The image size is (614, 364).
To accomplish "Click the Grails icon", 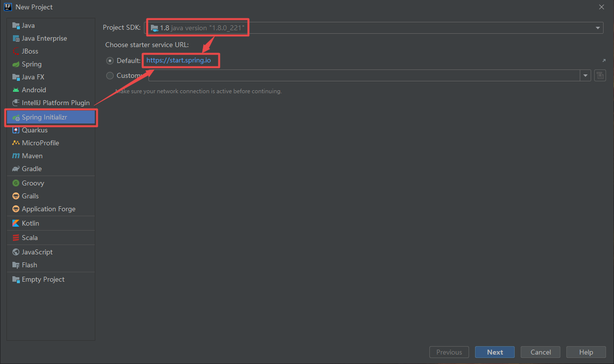I will point(16,196).
